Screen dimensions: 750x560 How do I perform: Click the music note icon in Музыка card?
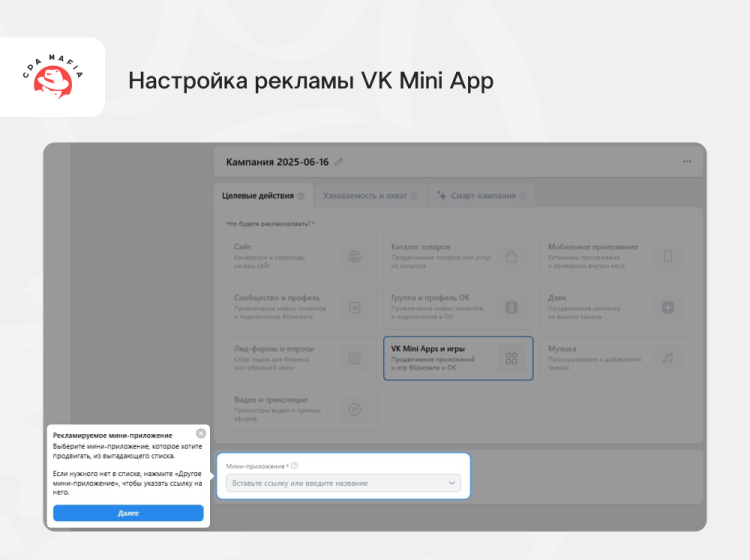click(x=668, y=359)
